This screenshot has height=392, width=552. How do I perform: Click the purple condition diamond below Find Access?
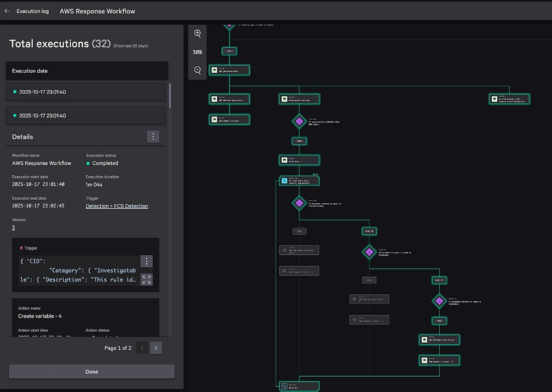[x=299, y=121]
